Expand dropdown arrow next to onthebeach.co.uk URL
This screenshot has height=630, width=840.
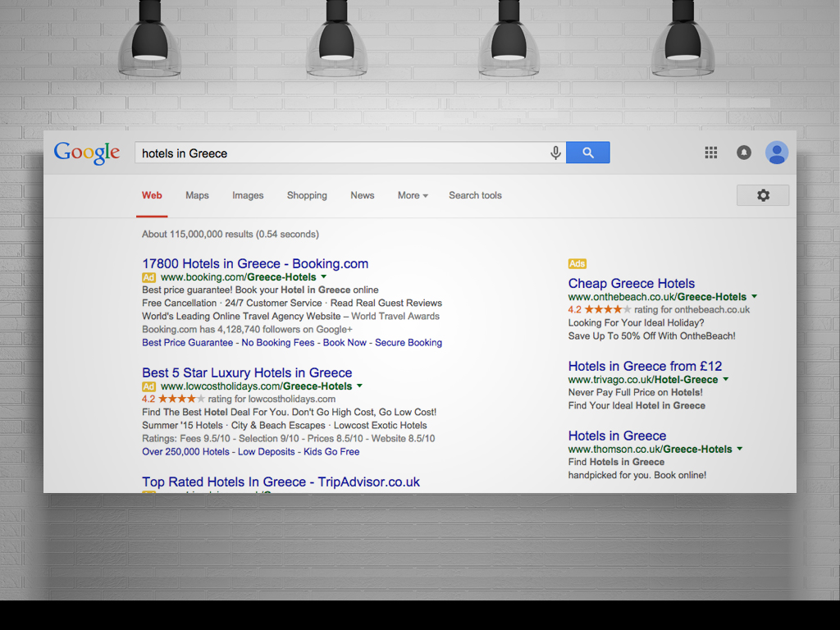(755, 296)
